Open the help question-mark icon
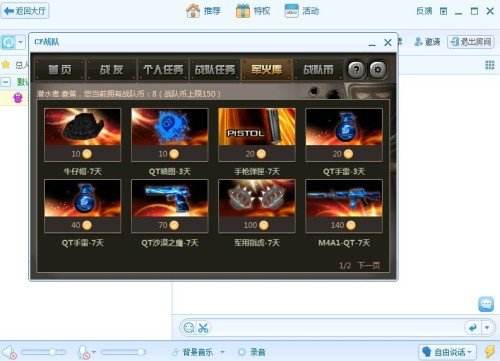This screenshot has height=361, width=500. 356,70
